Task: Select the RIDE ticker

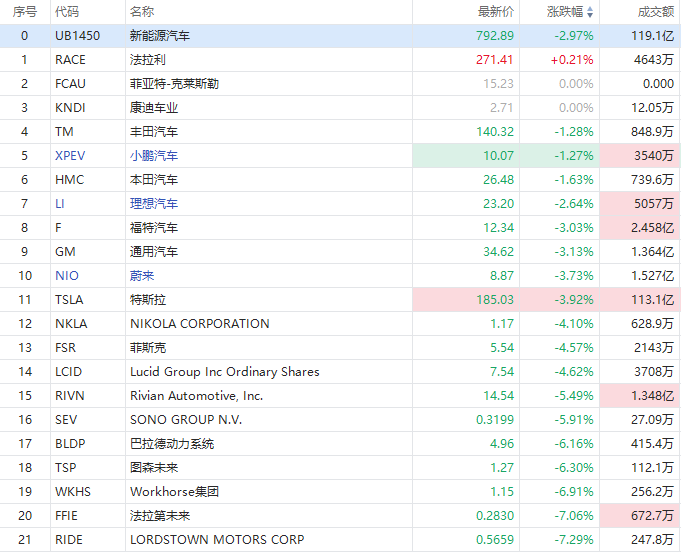Action: (x=69, y=539)
